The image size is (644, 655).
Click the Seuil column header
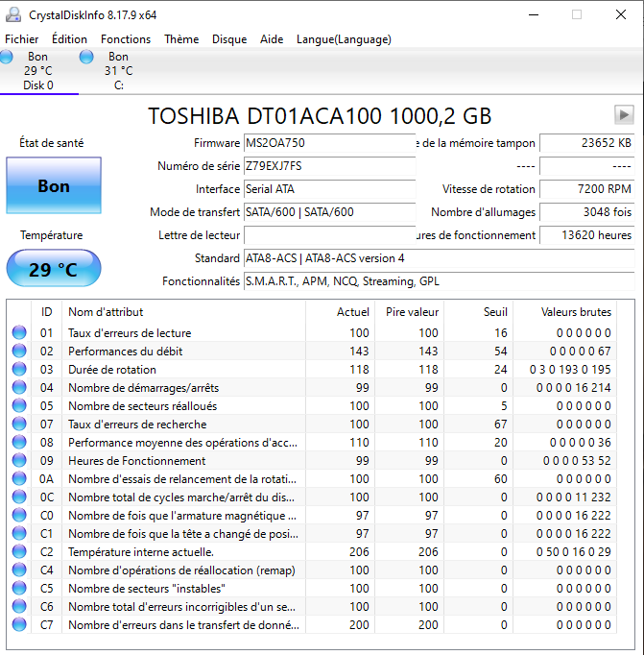[479, 311]
